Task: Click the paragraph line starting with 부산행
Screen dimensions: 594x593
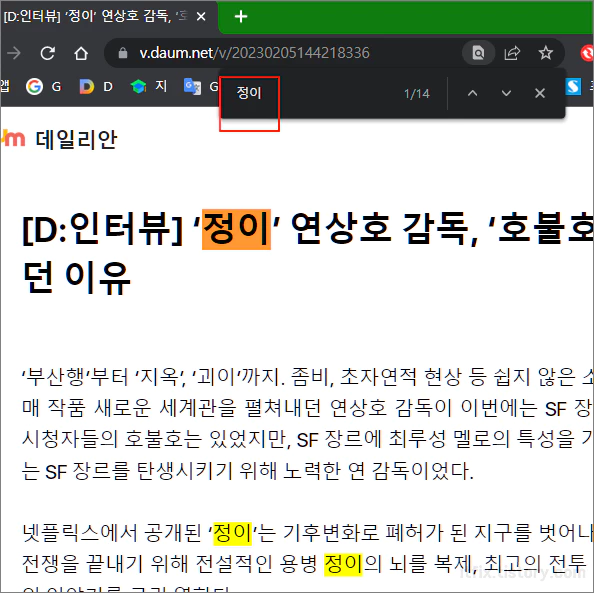Action: tap(308, 377)
